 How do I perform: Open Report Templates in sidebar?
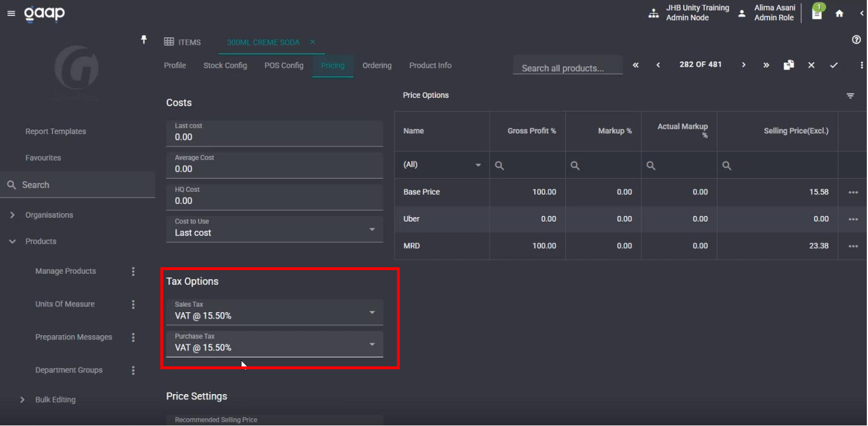pos(55,132)
